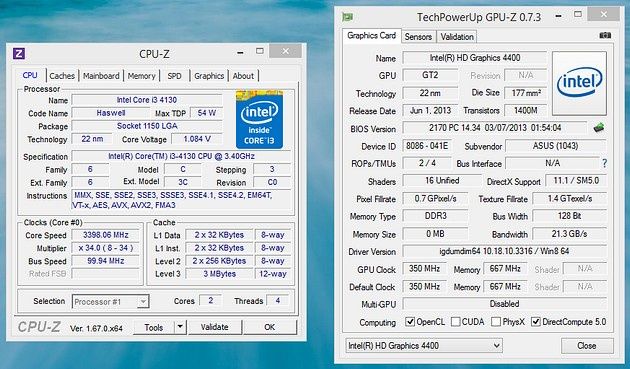The height and width of the screenshot is (369, 630).
Task: Minimize the CPU-Z window
Action: coord(240,52)
